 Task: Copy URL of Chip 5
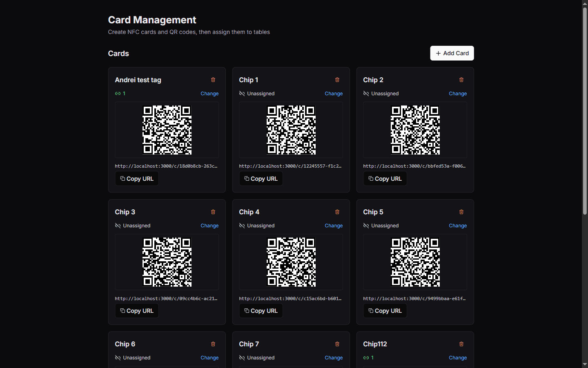[385, 311]
